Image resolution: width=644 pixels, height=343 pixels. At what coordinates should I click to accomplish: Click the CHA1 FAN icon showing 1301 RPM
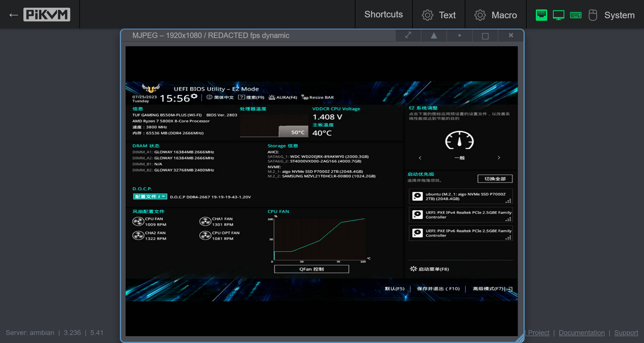click(205, 221)
